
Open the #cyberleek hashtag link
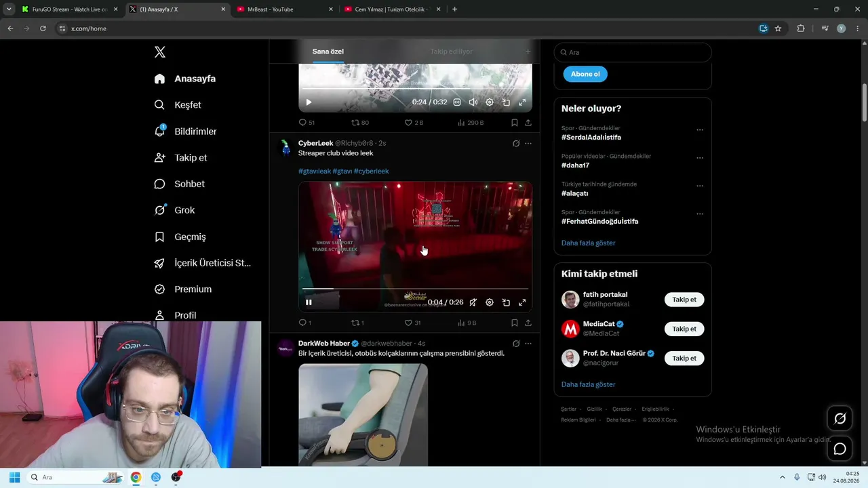point(371,171)
